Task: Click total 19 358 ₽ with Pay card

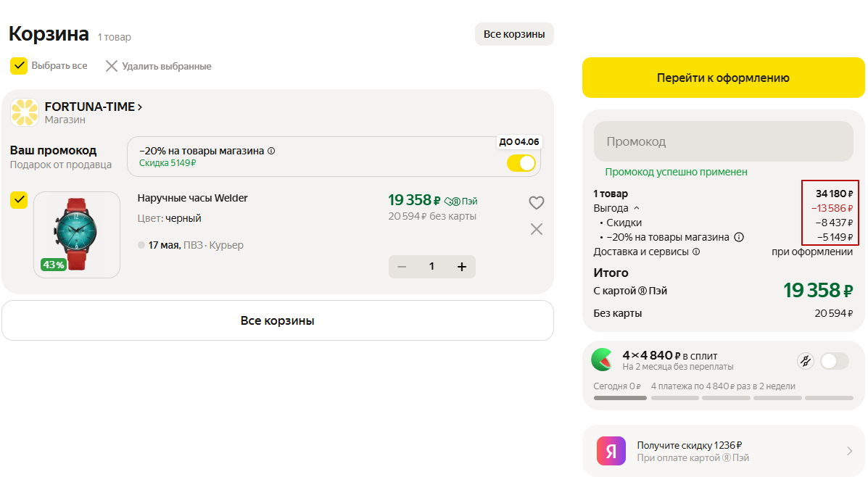Action: (x=818, y=291)
